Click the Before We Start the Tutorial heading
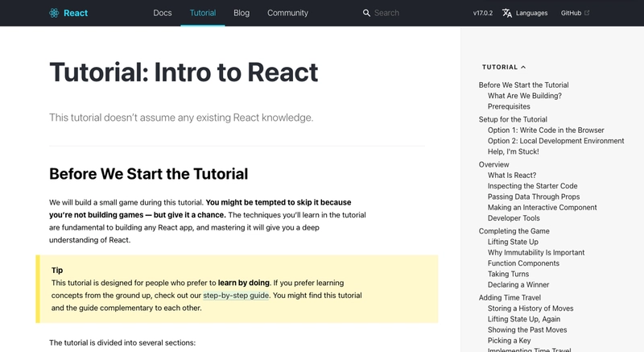 click(148, 174)
